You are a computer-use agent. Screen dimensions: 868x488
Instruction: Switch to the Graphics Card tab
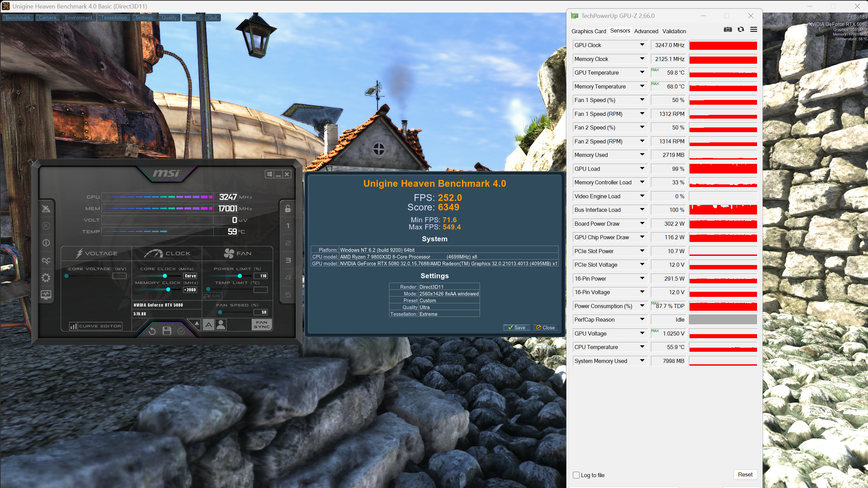pyautogui.click(x=589, y=31)
